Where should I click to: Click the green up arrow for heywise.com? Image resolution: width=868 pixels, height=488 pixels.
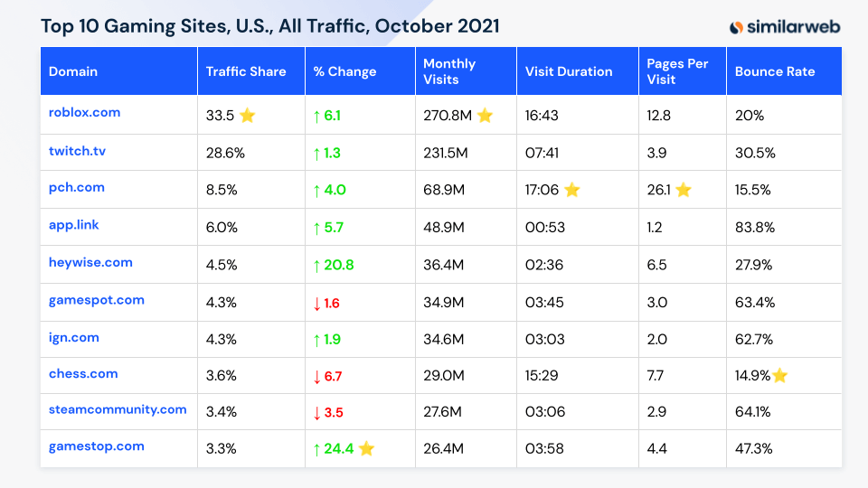317,265
